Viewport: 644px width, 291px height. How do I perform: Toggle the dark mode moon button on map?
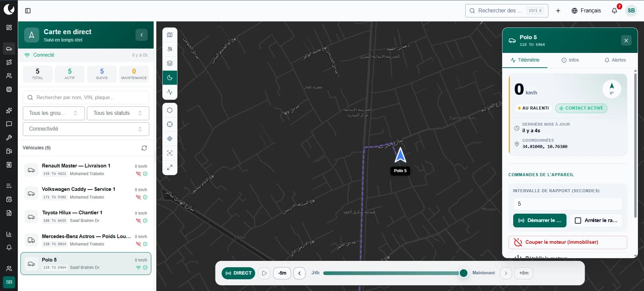[x=170, y=78]
